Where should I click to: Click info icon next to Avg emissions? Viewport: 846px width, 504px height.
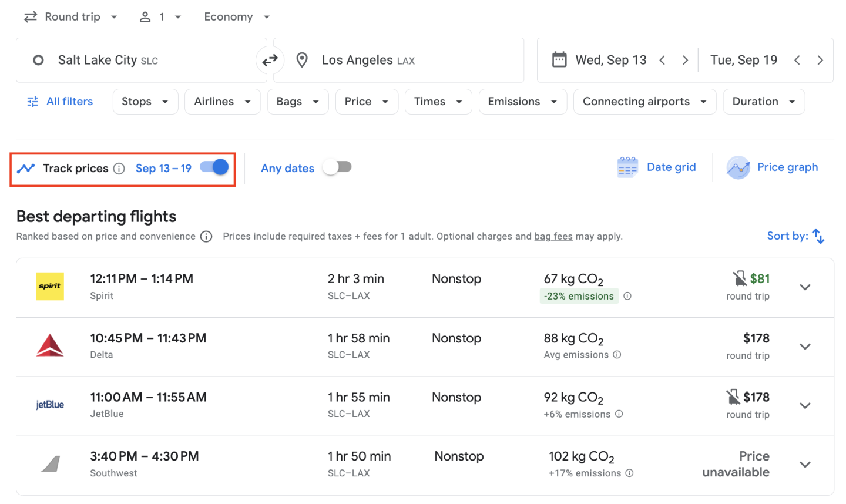point(617,355)
